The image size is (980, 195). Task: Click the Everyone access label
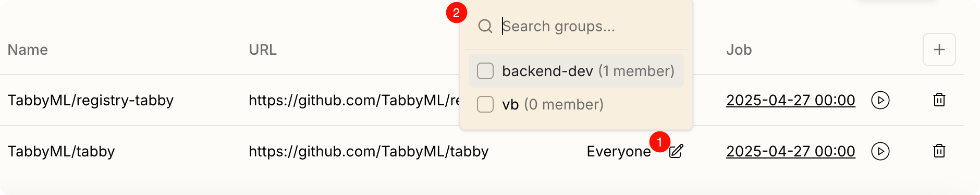(x=619, y=151)
